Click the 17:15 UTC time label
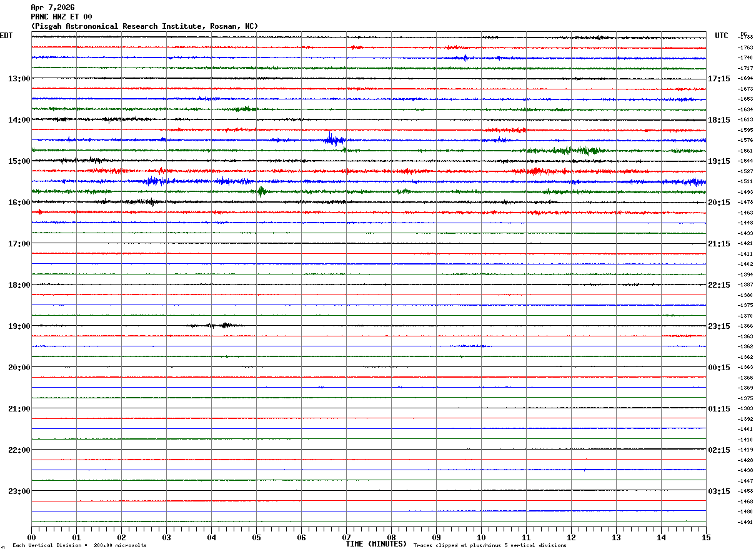756x554 pixels. [719, 79]
